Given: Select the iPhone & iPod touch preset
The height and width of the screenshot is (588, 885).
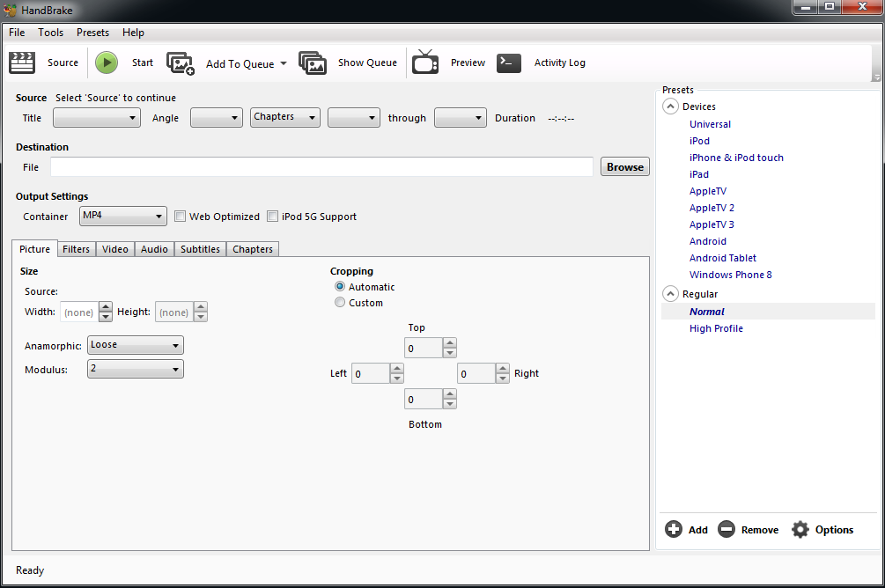Looking at the screenshot, I should 736,158.
